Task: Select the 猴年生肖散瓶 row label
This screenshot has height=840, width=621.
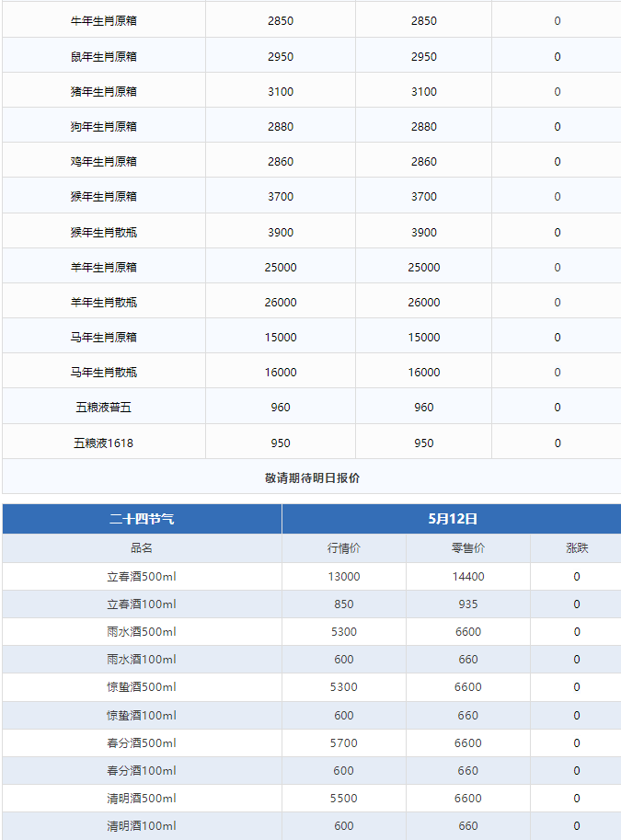Action: (x=103, y=232)
